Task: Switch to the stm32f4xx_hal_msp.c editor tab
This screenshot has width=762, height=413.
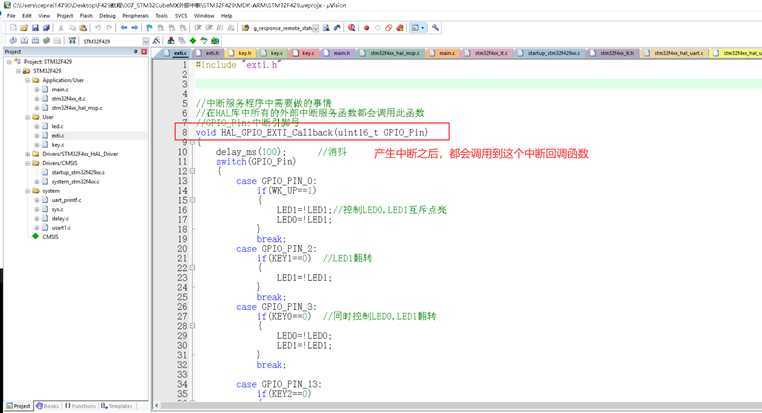Action: pyautogui.click(x=392, y=52)
